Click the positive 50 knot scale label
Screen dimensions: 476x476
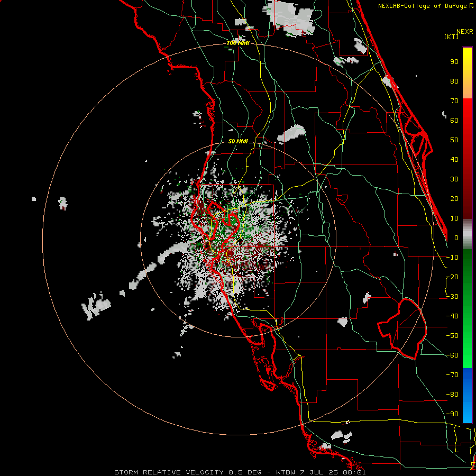pos(454,140)
